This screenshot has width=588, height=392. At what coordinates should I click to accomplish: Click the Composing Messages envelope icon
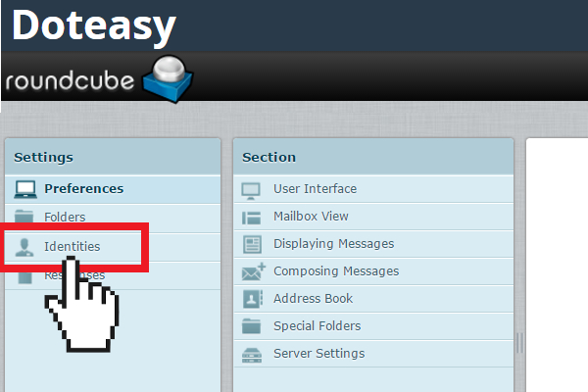click(254, 271)
